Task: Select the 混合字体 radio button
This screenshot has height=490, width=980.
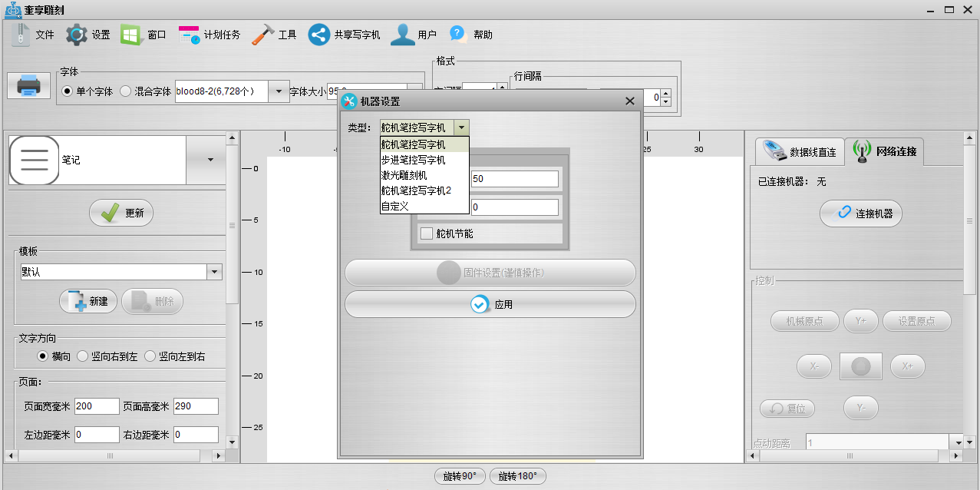Action: click(x=126, y=91)
